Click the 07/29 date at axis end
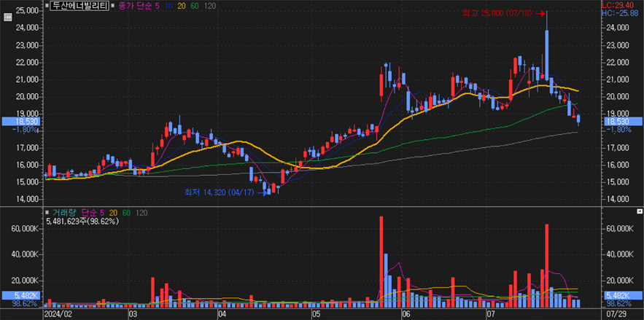This screenshot has height=320, width=644. (615, 313)
